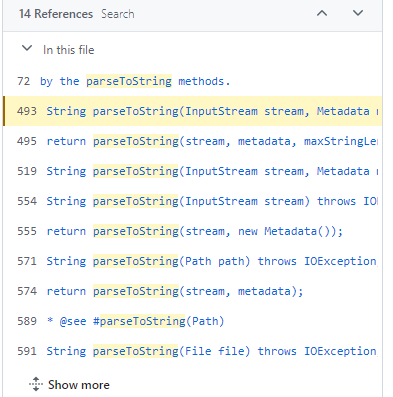Go to next reference with down chevron

[x=358, y=13]
